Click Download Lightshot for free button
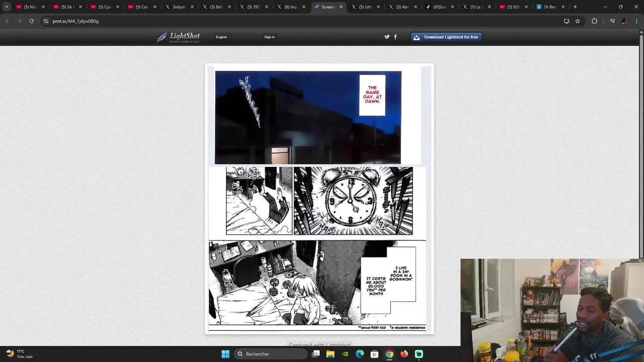This screenshot has height=362, width=644. coord(447,37)
